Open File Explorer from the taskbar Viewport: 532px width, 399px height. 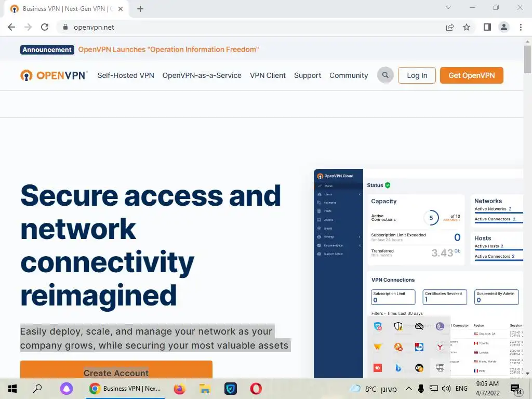tap(205, 389)
